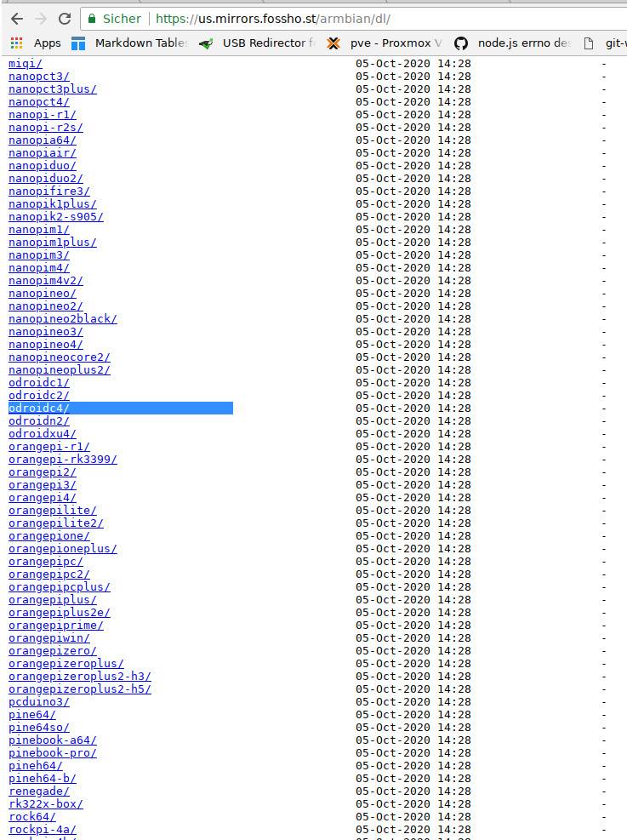The image size is (627, 840).
Task: Open the nanopia64/ link
Action: tap(43, 140)
